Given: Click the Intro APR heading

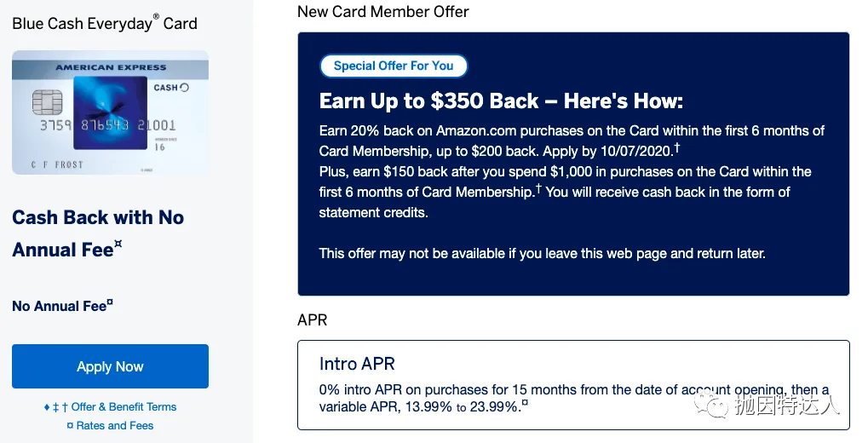Looking at the screenshot, I should coord(357,364).
